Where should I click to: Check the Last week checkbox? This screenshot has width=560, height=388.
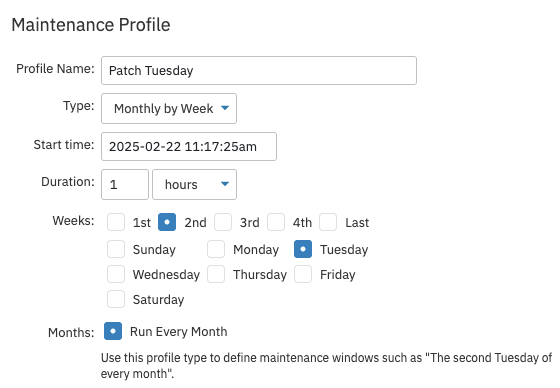click(328, 222)
